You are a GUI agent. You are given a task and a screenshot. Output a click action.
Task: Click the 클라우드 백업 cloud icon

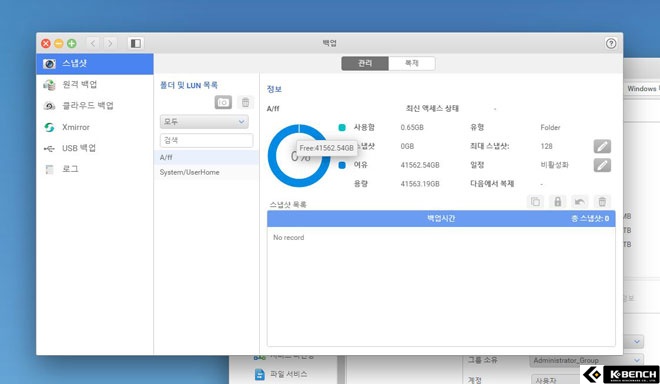49,106
